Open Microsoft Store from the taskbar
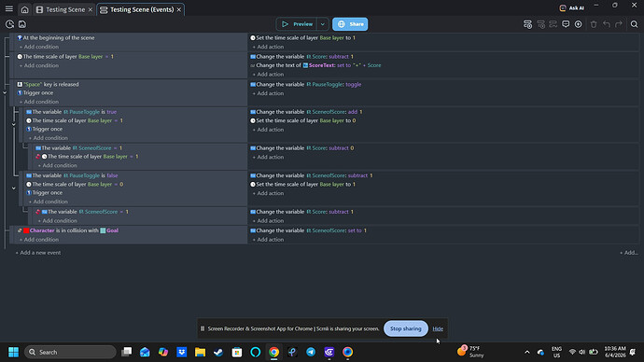 point(237,352)
